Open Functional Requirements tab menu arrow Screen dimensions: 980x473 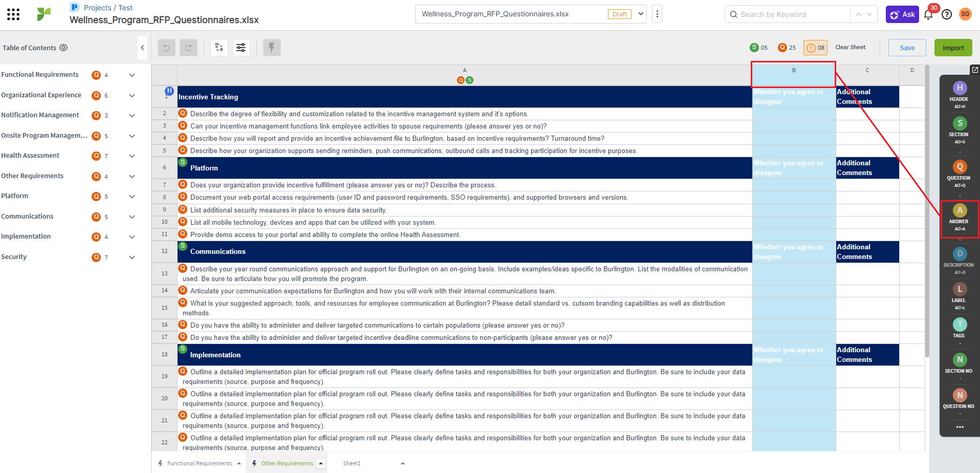coord(239,463)
